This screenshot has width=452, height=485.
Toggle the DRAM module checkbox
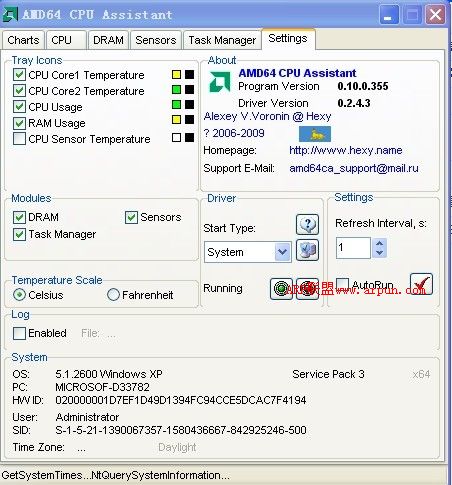tap(19, 217)
